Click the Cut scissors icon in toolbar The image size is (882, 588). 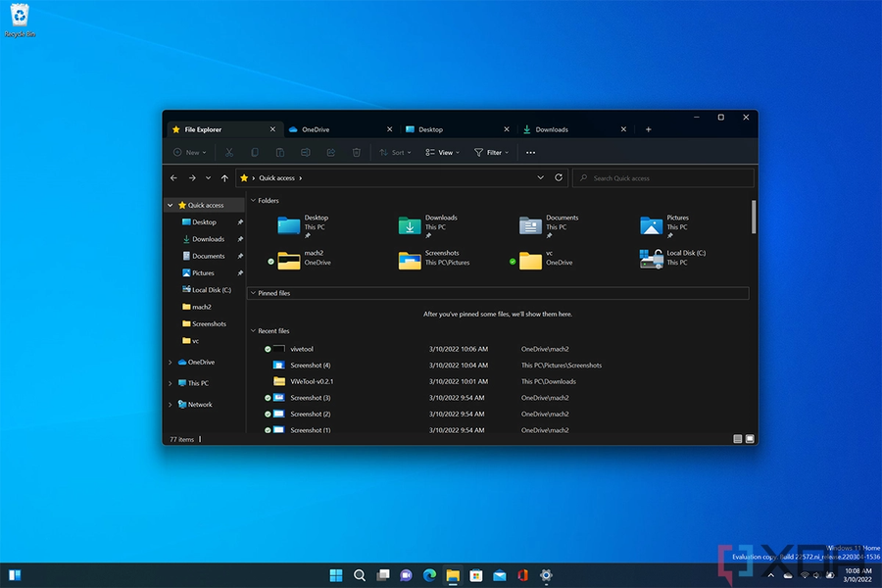pos(229,153)
